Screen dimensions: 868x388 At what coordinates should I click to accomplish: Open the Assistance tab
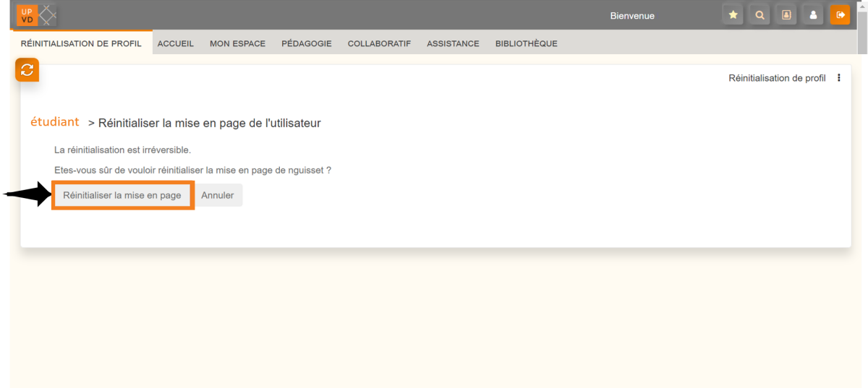453,43
